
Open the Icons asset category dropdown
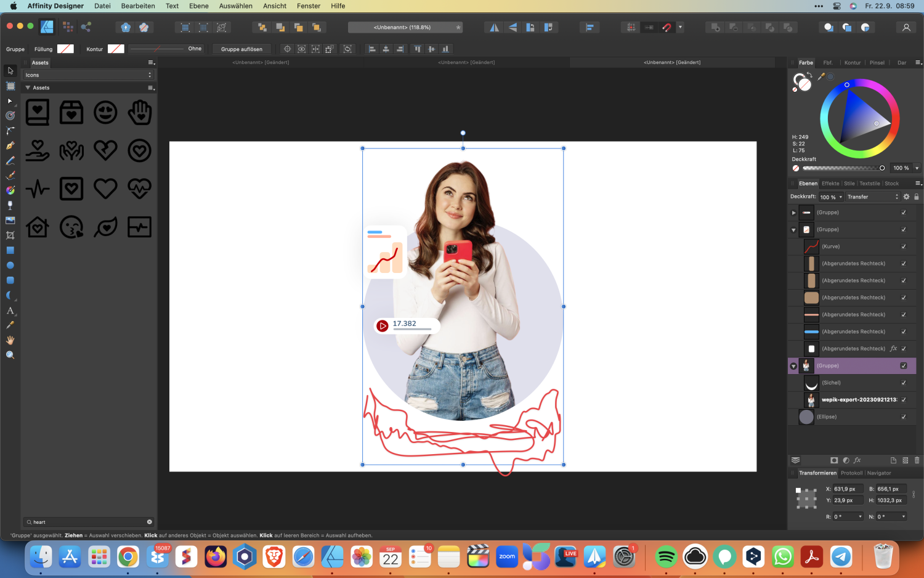coord(88,75)
